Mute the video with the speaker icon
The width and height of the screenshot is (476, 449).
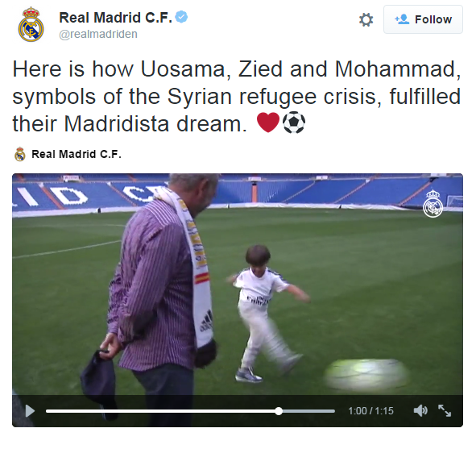tap(420, 411)
